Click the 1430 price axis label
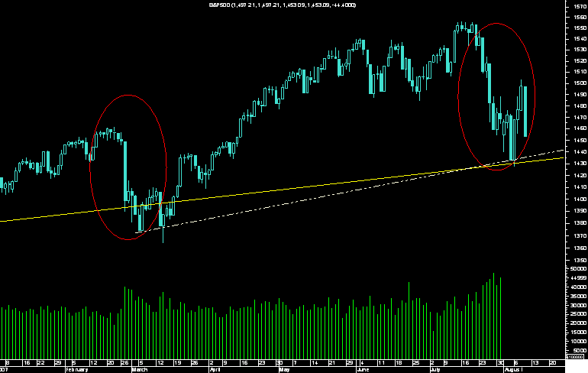This screenshot has width=588, height=373. pyautogui.click(x=580, y=164)
